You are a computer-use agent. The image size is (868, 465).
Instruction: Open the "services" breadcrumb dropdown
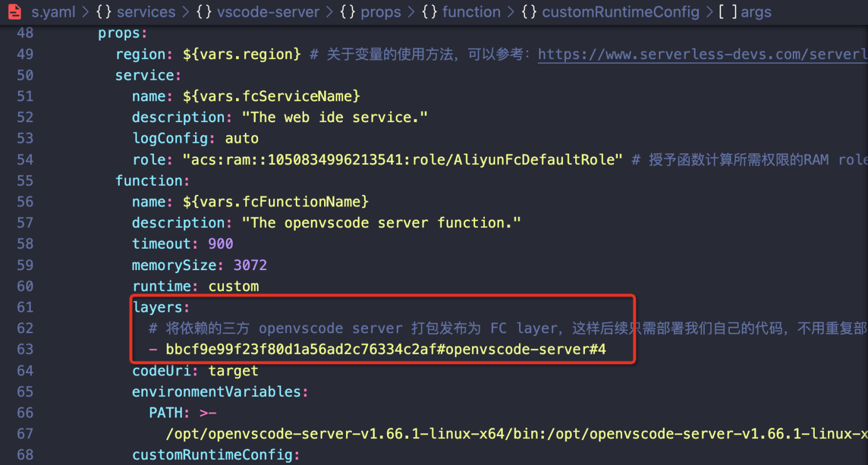[146, 12]
